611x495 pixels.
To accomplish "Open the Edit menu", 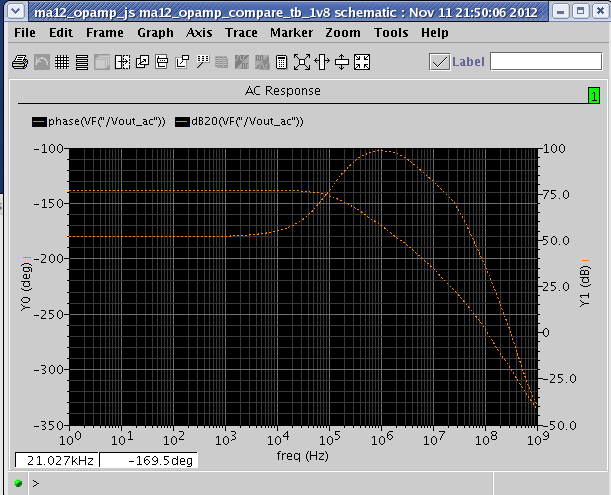I will (61, 33).
